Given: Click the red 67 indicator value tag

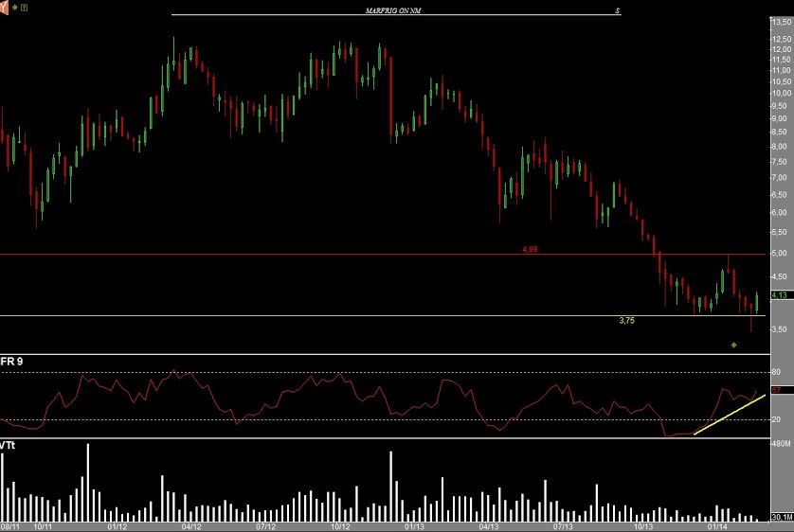Looking at the screenshot, I should pyautogui.click(x=776, y=390).
